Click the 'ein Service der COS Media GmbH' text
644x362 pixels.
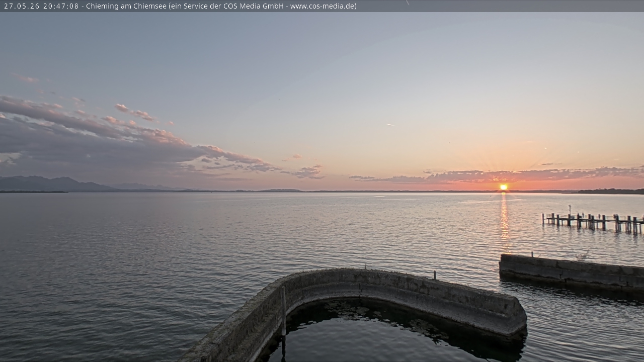(228, 6)
